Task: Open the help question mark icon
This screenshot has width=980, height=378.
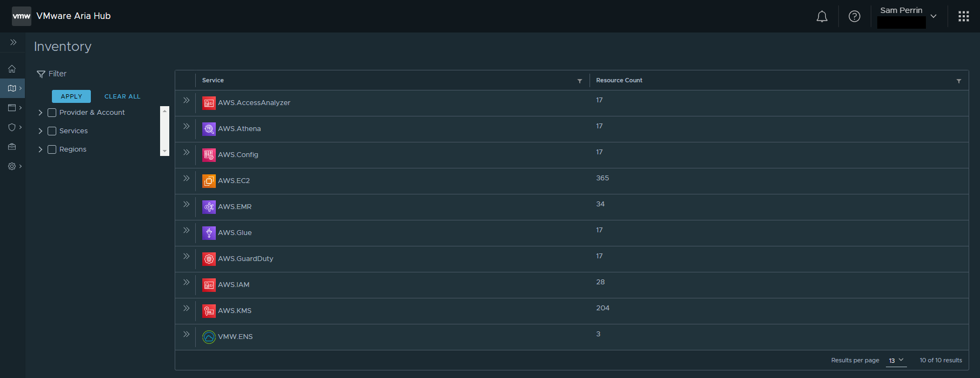Action: point(854,16)
